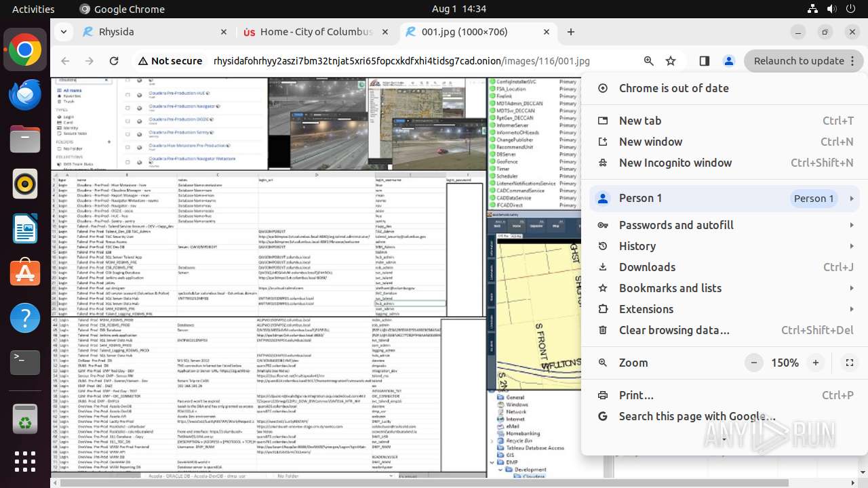This screenshot has width=868, height=488.
Task: Open the volume icon in top bar
Action: 831,9
